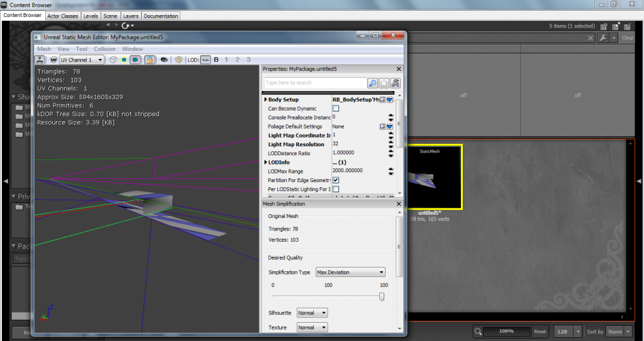Click the magnifier search icon in Properties
The height and width of the screenshot is (341, 644).
click(372, 84)
